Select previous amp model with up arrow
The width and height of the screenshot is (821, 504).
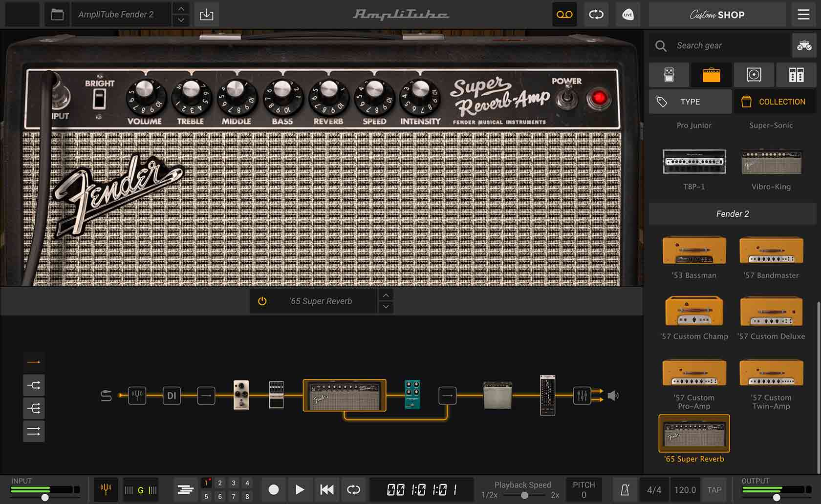click(x=386, y=295)
